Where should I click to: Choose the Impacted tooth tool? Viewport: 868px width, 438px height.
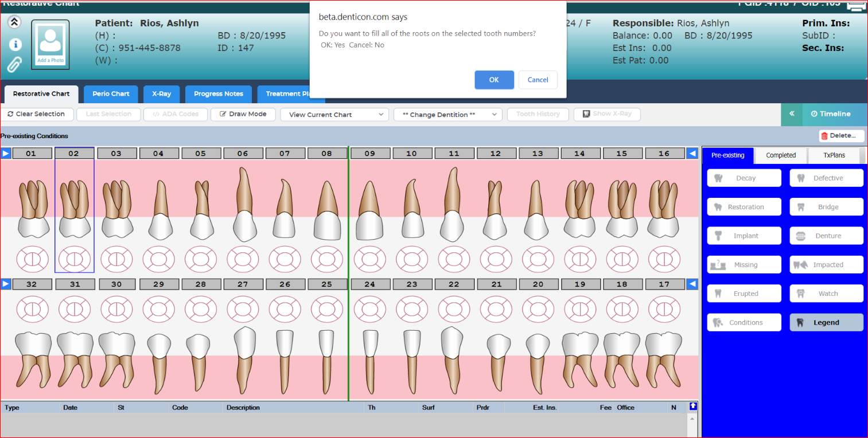pos(826,264)
